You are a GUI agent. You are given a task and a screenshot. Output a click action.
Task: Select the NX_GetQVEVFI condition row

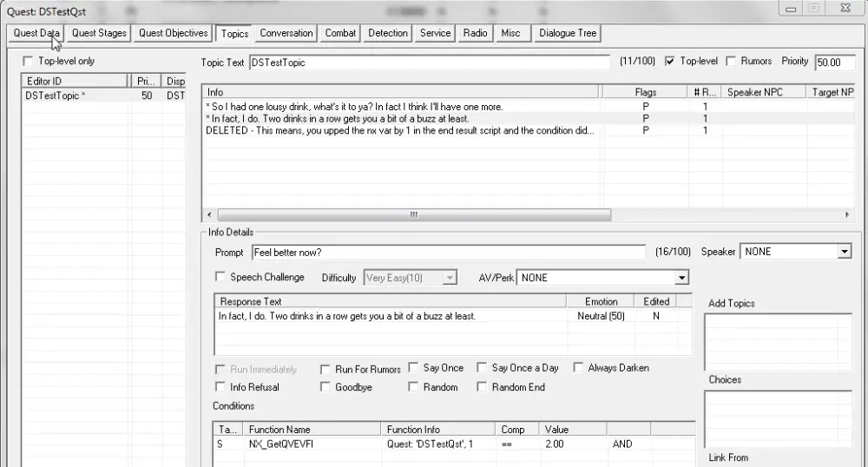pos(454,444)
